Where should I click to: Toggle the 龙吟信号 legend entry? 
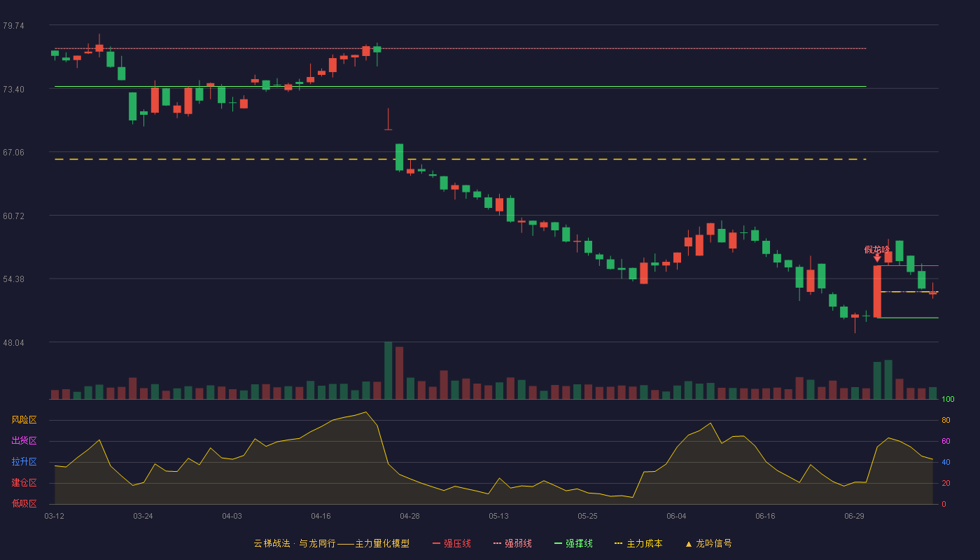[x=708, y=543]
